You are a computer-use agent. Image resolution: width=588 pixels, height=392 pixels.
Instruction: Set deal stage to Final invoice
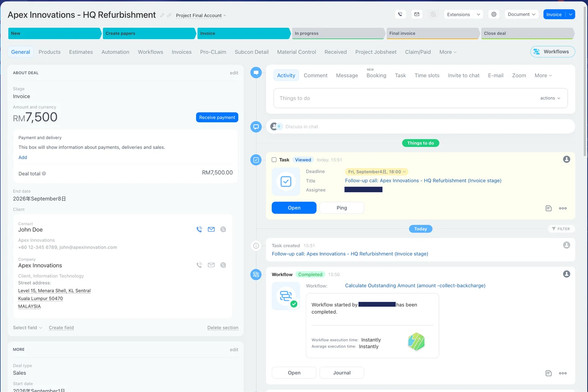(x=432, y=33)
